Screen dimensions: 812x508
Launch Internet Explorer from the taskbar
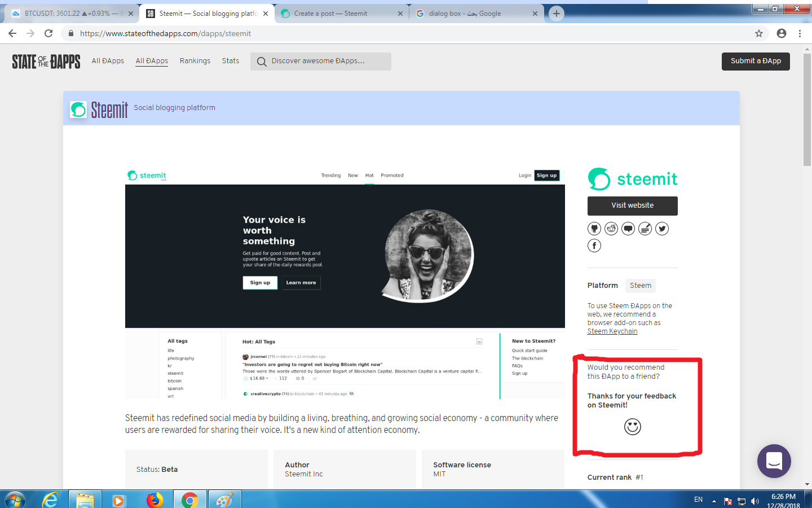click(x=51, y=500)
